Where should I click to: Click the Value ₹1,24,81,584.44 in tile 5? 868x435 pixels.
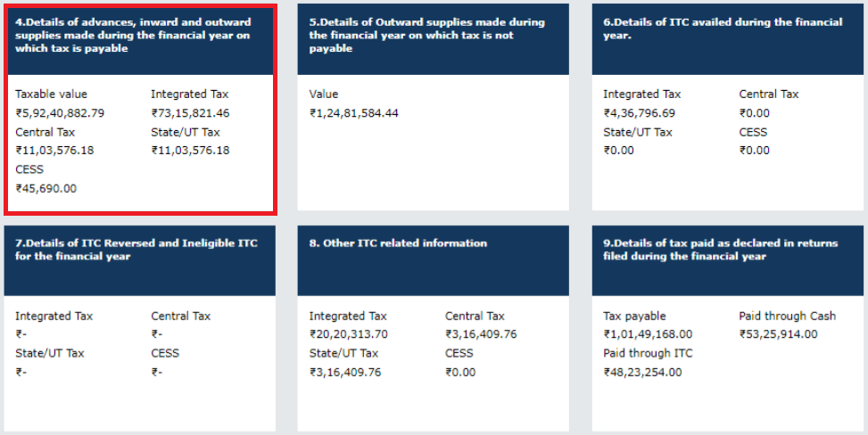[x=354, y=113]
